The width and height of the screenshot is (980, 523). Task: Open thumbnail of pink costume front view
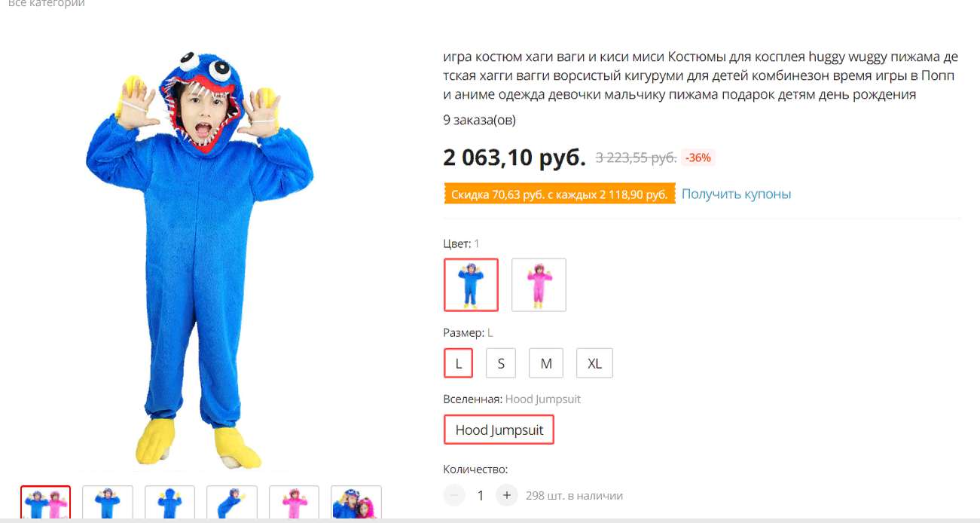point(294,503)
